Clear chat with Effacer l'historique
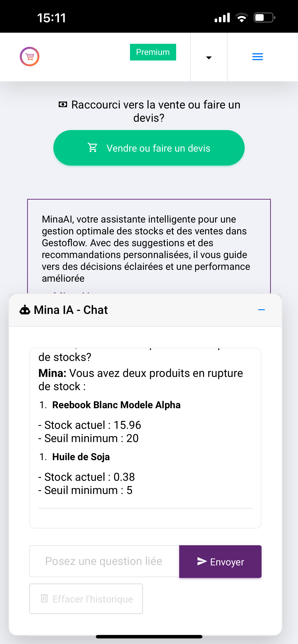Viewport: 298px width, 644px height. click(86, 599)
